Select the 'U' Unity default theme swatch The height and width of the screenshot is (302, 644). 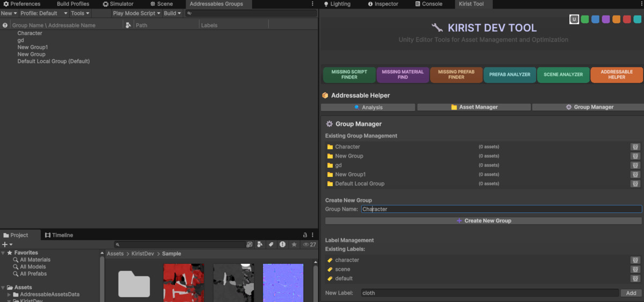tap(574, 19)
